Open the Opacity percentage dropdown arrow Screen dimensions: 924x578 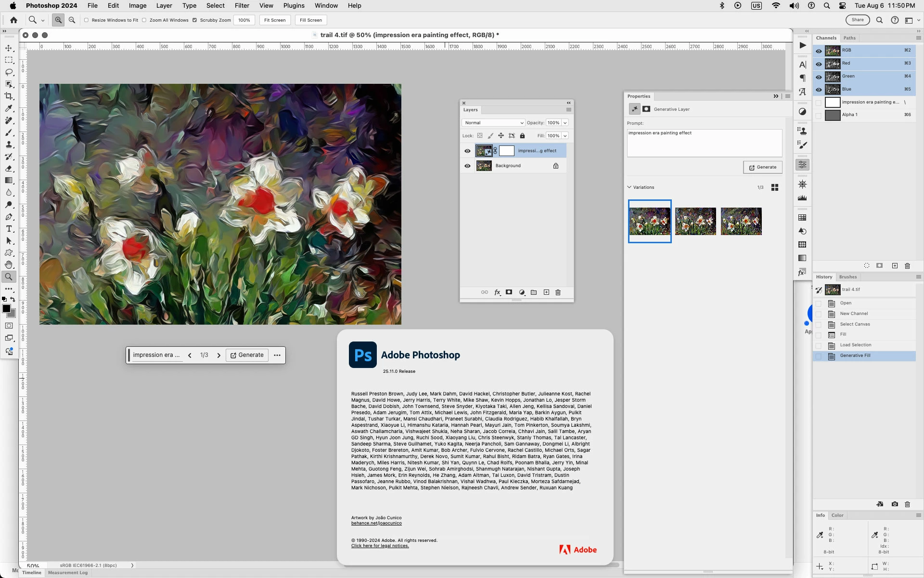pyautogui.click(x=565, y=123)
